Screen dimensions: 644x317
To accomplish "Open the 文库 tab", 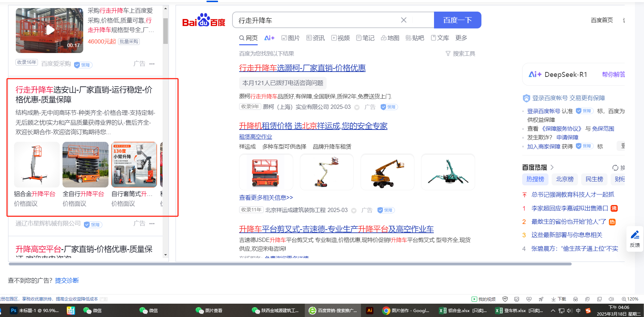I will click(440, 38).
